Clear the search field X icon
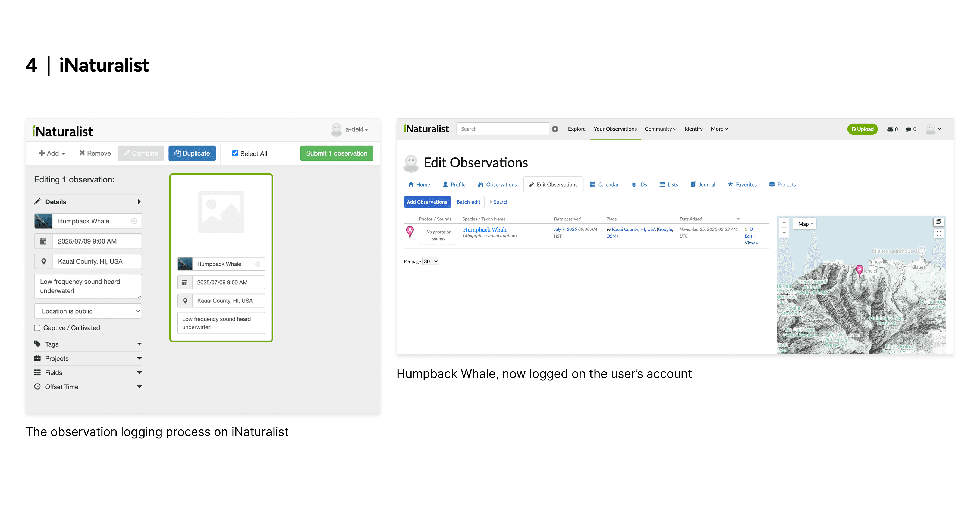Screen dimensions: 980x531 tap(555, 129)
